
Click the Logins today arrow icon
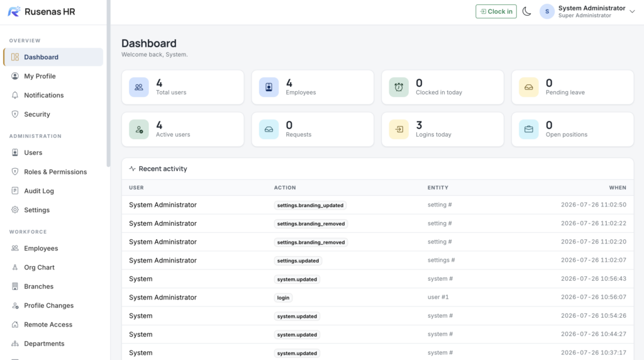[399, 130]
